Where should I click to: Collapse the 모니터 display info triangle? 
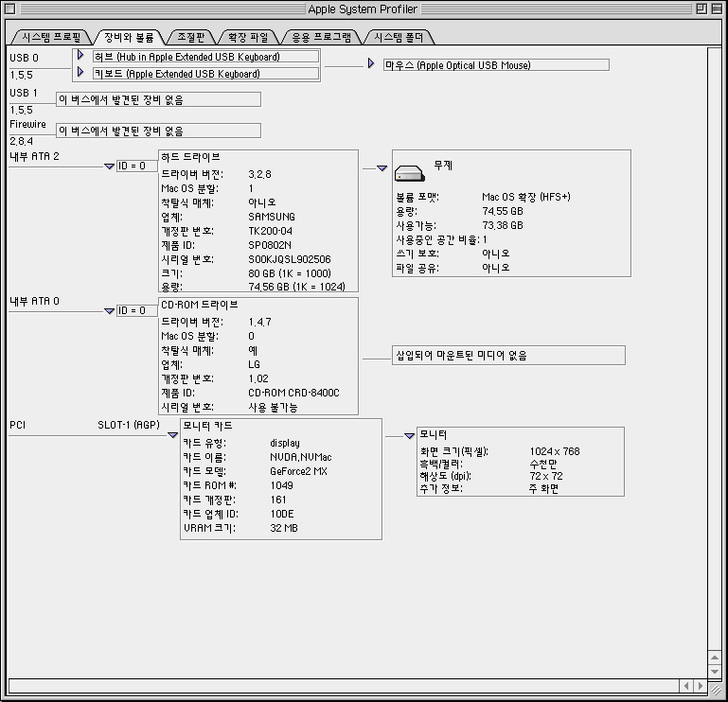[409, 435]
